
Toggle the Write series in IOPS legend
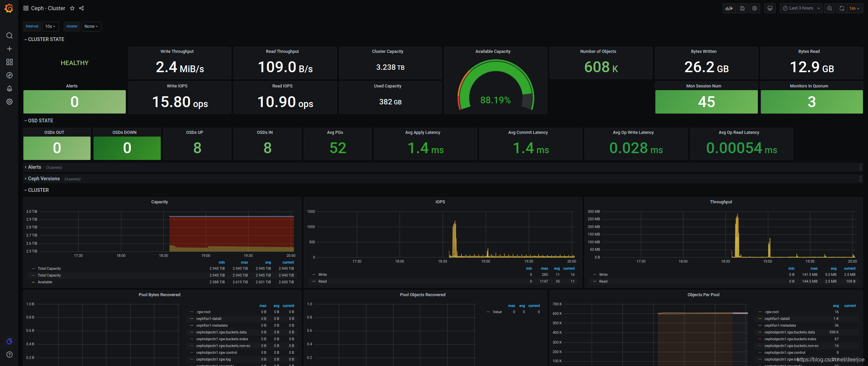(323, 274)
